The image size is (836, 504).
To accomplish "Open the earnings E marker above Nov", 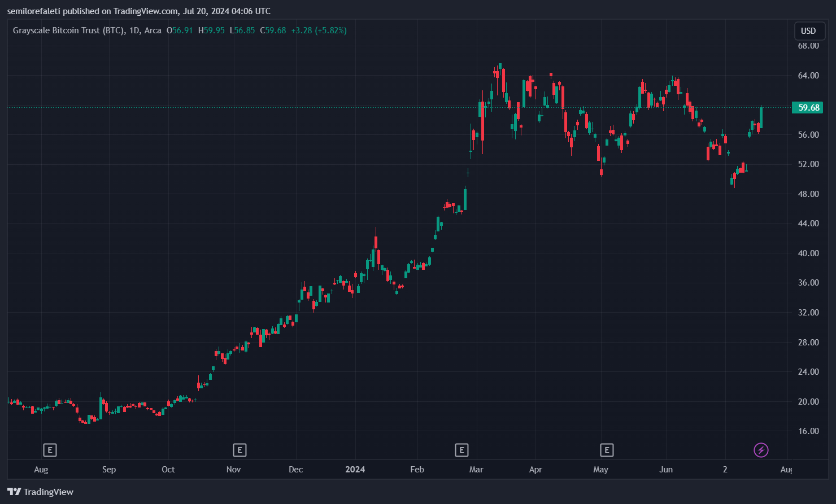I will (240, 450).
